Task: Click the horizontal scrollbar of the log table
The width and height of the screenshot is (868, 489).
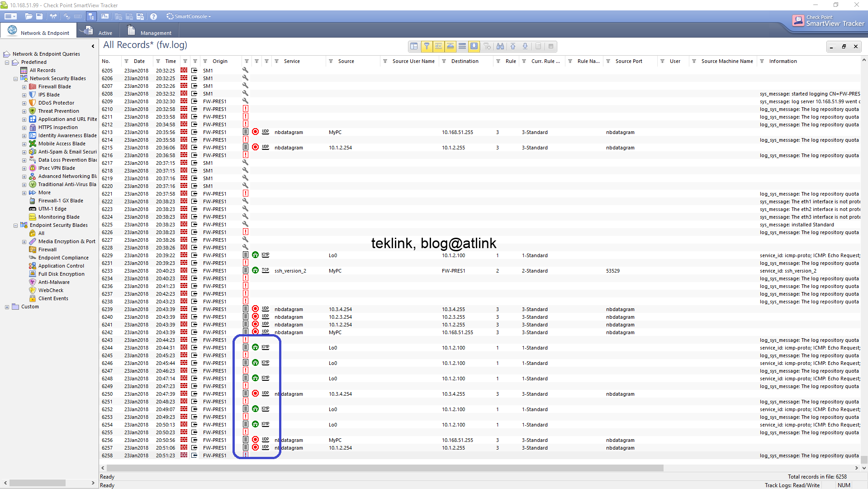Action: 384,468
